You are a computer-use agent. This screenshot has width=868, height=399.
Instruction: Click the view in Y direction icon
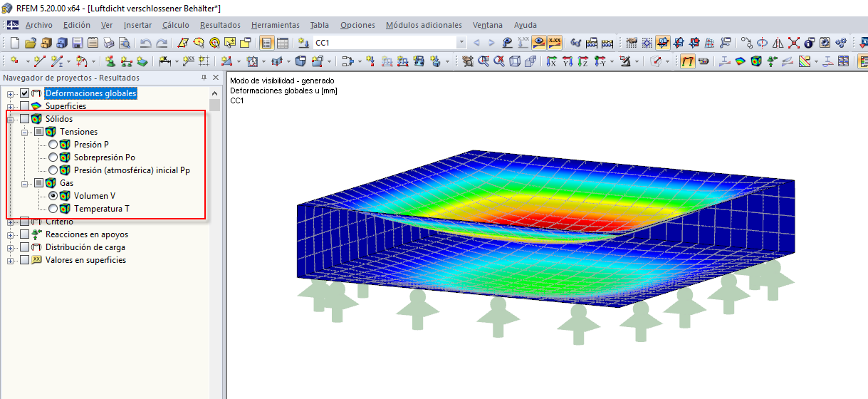(x=568, y=61)
